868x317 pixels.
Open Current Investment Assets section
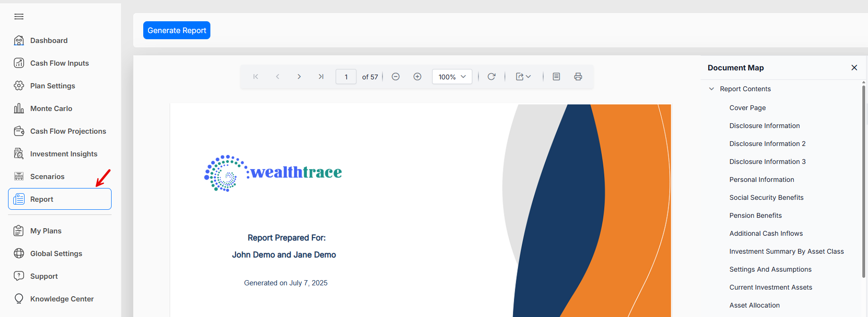pos(771,287)
